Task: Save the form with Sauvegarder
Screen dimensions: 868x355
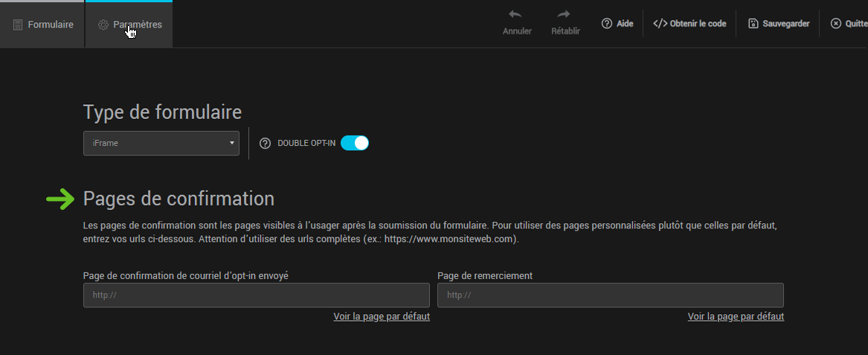Action: click(x=778, y=24)
